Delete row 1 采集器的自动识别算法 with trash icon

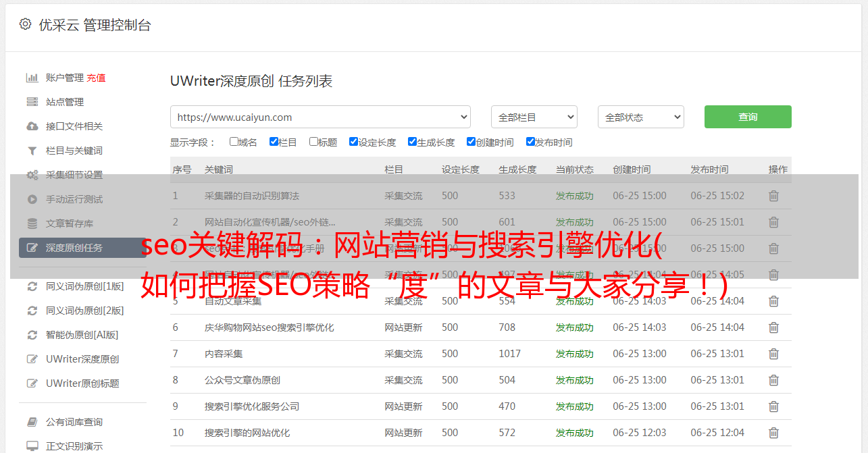tap(773, 196)
